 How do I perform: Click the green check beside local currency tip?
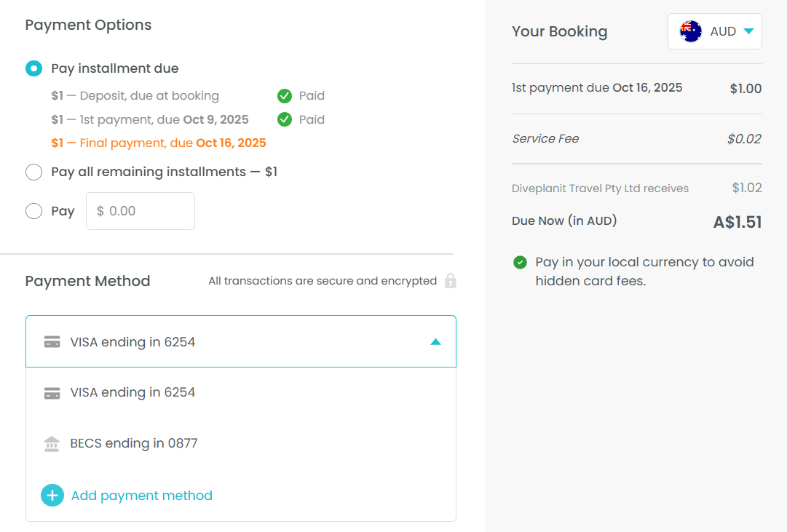click(518, 261)
